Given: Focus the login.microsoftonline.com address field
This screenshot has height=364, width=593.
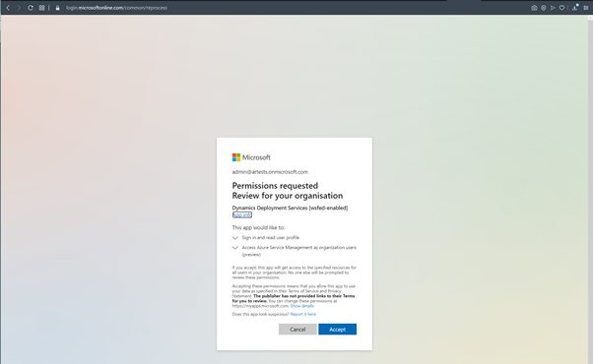Looking at the screenshot, I should tap(116, 8).
